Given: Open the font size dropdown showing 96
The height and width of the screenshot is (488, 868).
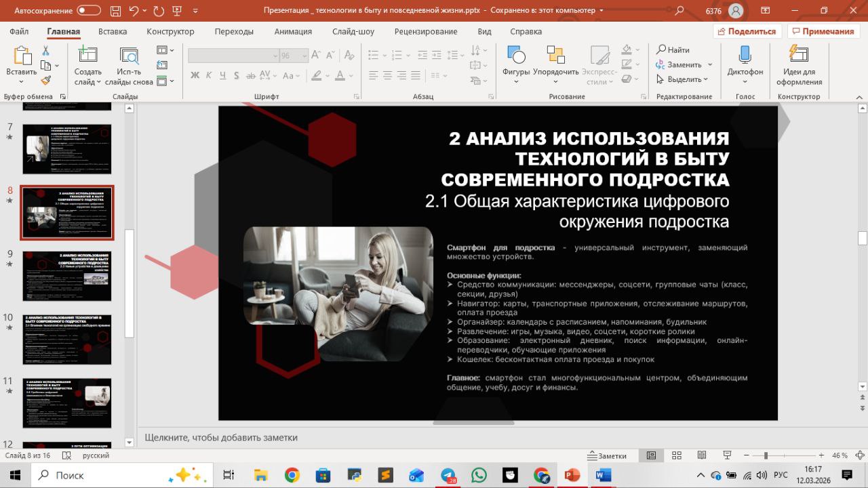Looking at the screenshot, I should pyautogui.click(x=304, y=56).
